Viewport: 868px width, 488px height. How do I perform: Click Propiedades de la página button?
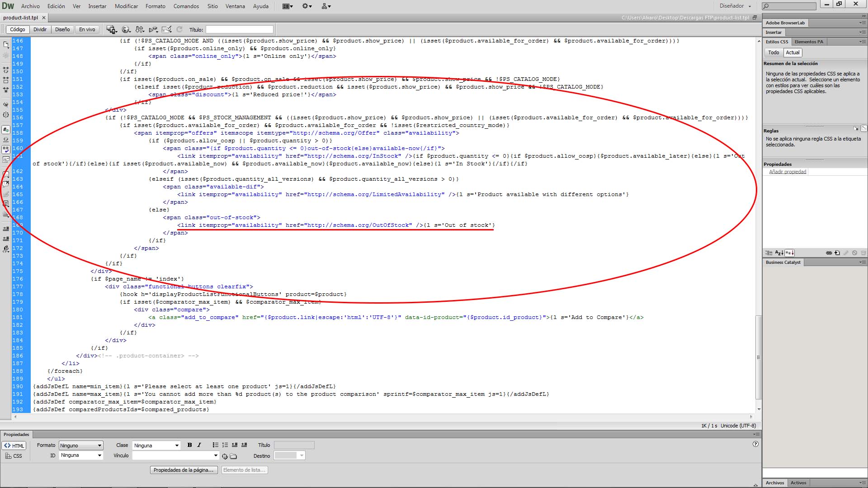point(184,470)
